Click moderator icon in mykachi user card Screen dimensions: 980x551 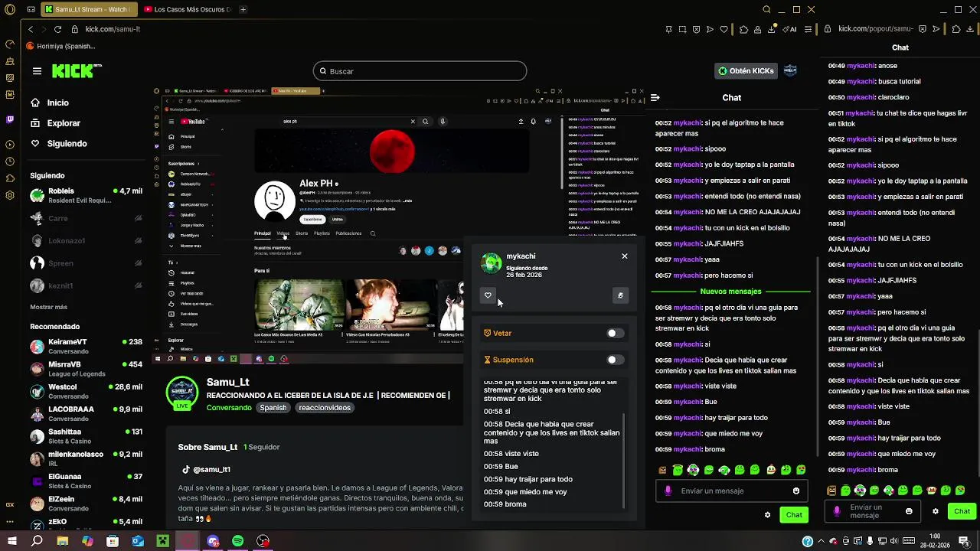tap(620, 295)
